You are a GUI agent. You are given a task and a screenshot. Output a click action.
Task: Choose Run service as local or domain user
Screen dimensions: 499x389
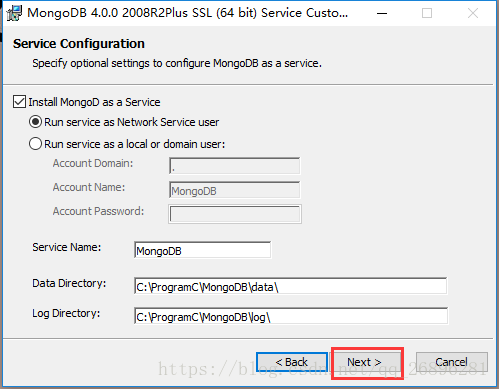35,144
